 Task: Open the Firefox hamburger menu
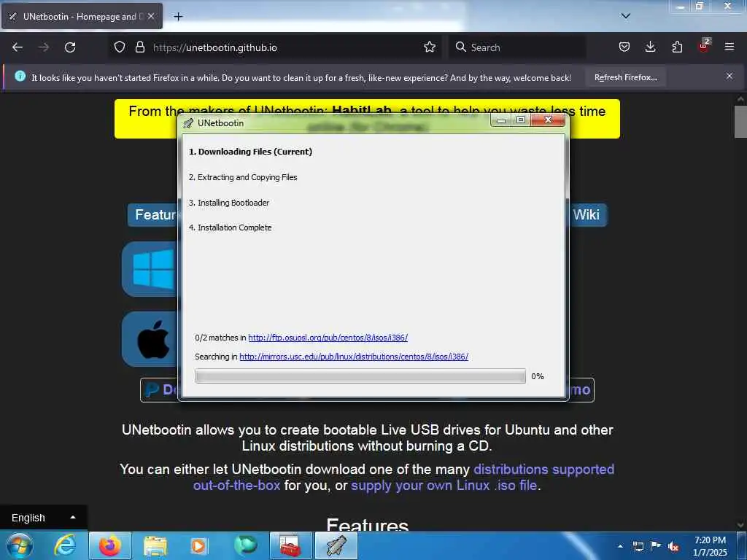pyautogui.click(x=729, y=47)
